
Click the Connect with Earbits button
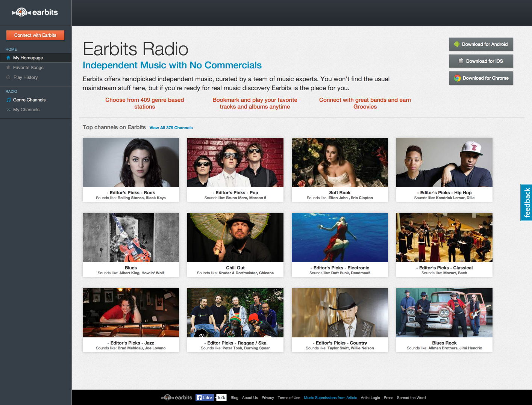click(35, 35)
